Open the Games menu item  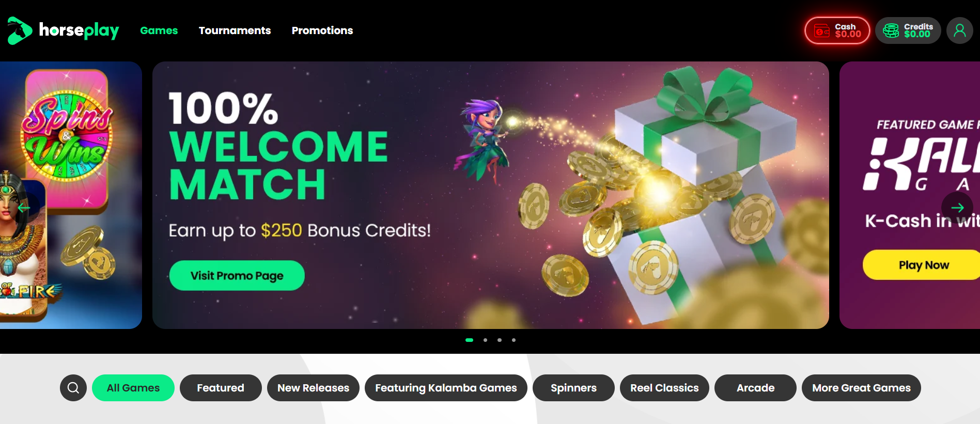pos(159,30)
